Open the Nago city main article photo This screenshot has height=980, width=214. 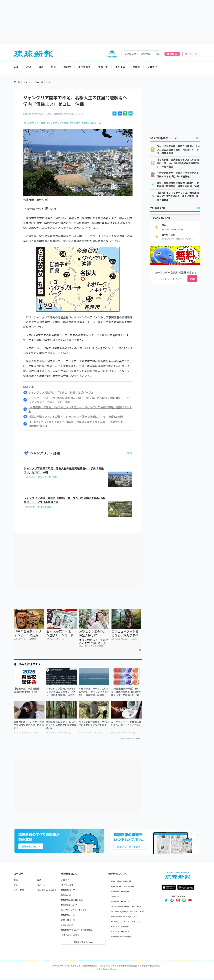[x=78, y=163]
